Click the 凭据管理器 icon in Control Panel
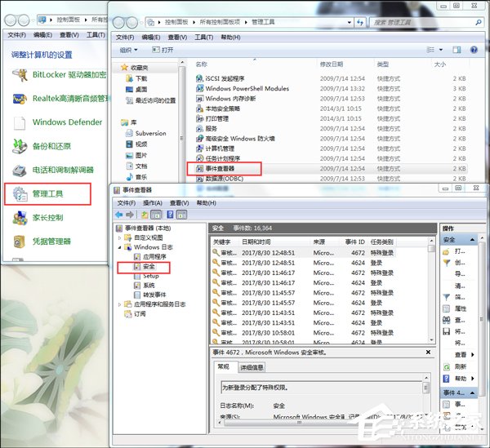This screenshot has height=448, width=490. tap(20, 242)
